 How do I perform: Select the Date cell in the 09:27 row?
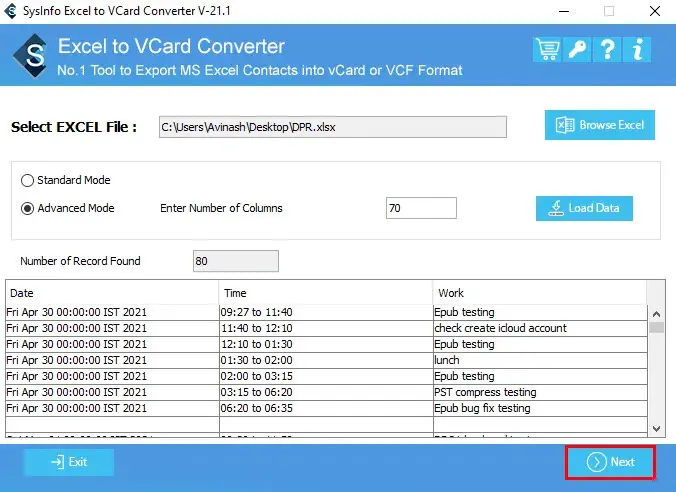pyautogui.click(x=112, y=312)
